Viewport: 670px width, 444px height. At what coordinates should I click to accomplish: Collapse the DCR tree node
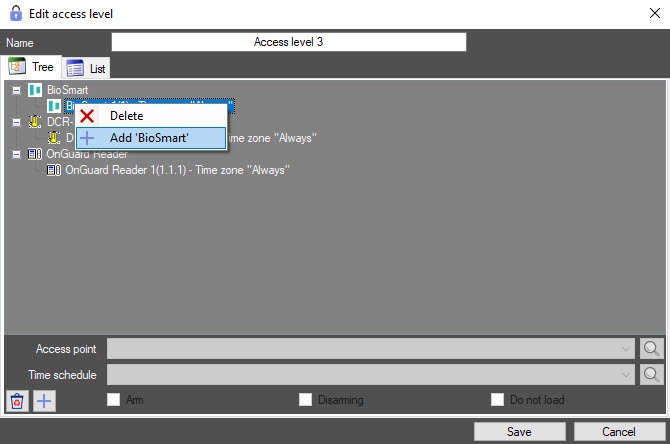point(16,123)
